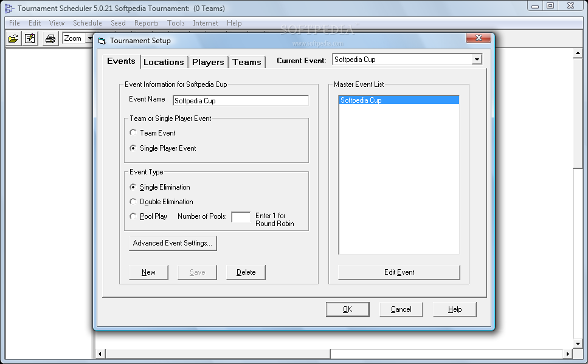Open the Seed menu

pos(118,23)
